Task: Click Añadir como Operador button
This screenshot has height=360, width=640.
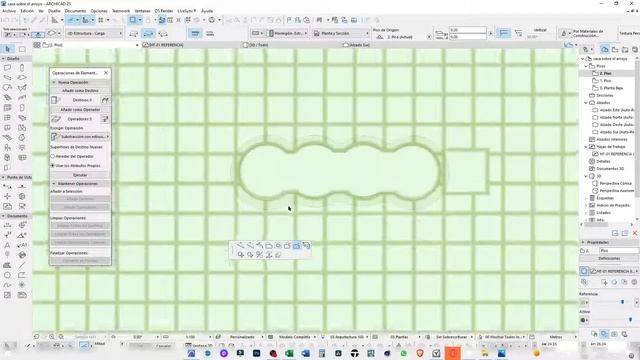Action: tap(80, 110)
